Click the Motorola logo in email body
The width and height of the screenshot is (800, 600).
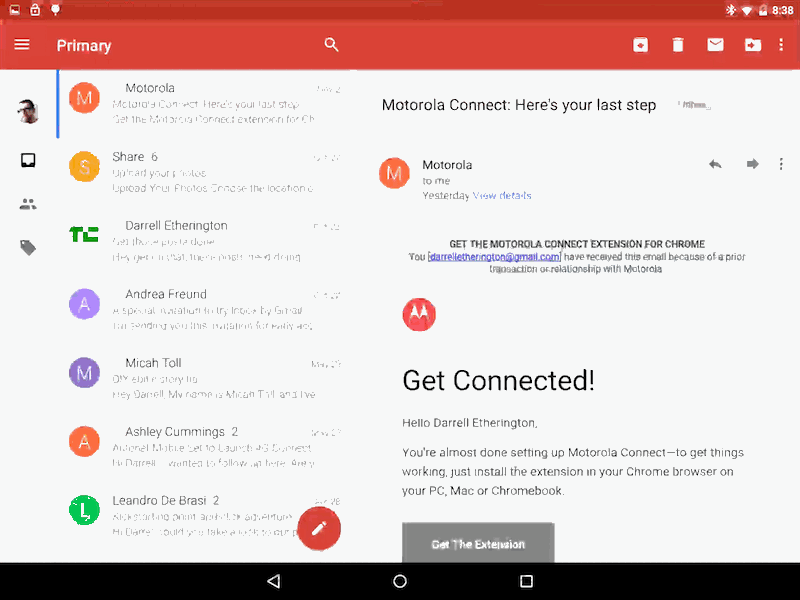pyautogui.click(x=419, y=314)
